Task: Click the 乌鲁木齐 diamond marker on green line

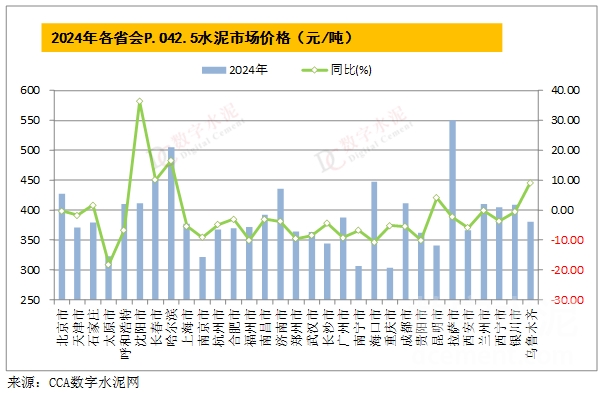Action: point(530,183)
